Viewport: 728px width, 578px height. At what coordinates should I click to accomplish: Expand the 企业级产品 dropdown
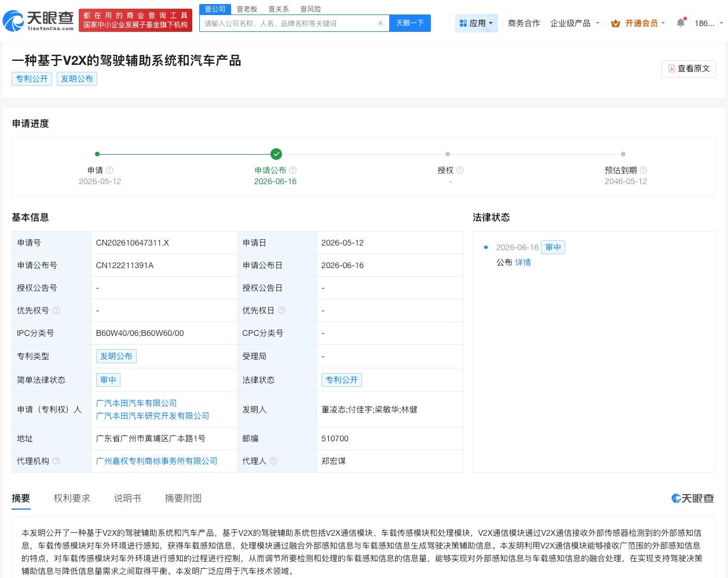click(x=575, y=23)
